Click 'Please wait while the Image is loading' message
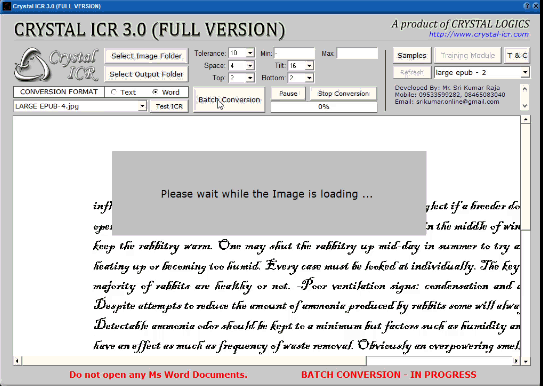543x386 pixels. [x=267, y=194]
